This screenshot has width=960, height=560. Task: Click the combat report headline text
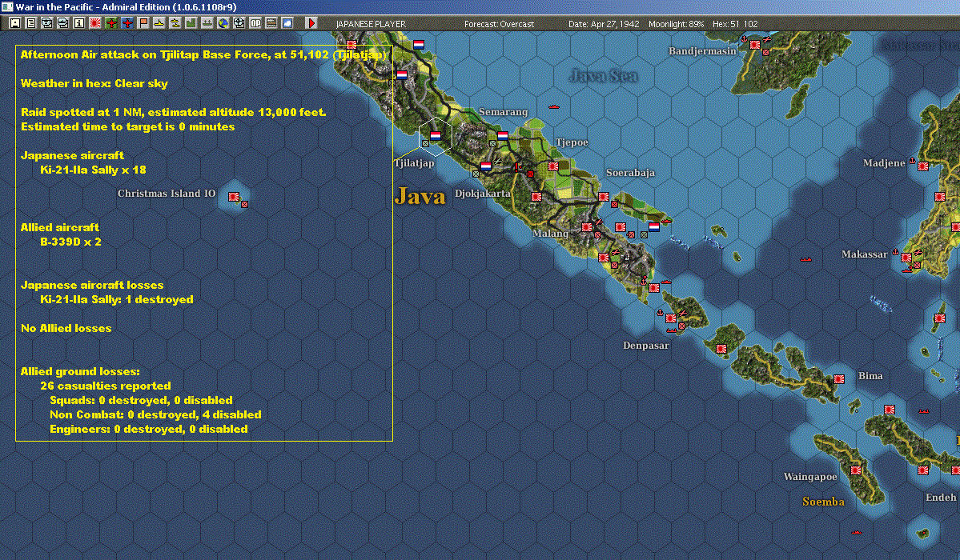[203, 54]
